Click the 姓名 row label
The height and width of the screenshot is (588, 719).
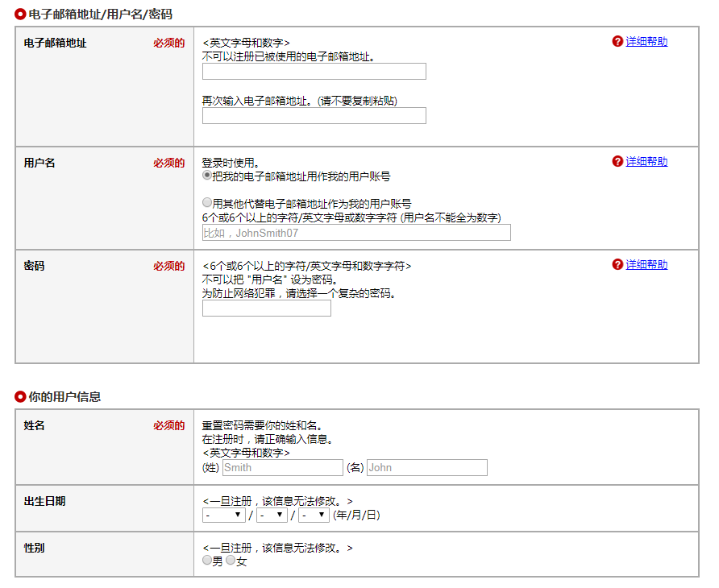(34, 426)
